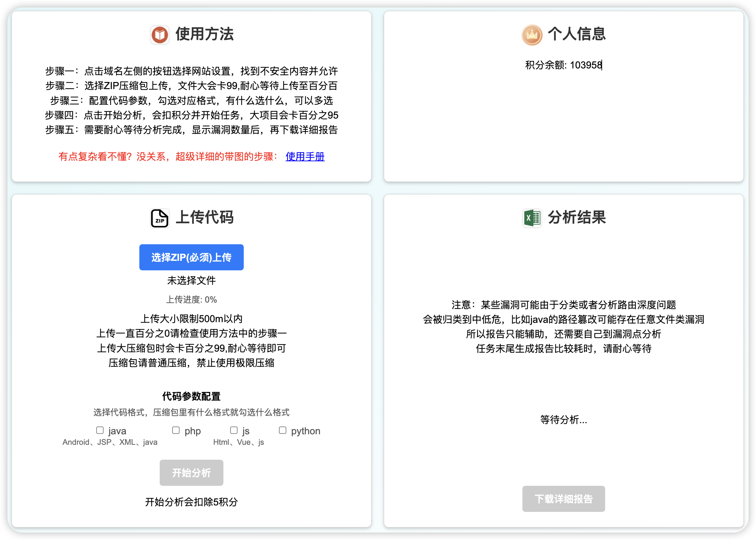756x540 pixels.
Task: Click the gold crown icon beside 个人信息
Action: (532, 35)
